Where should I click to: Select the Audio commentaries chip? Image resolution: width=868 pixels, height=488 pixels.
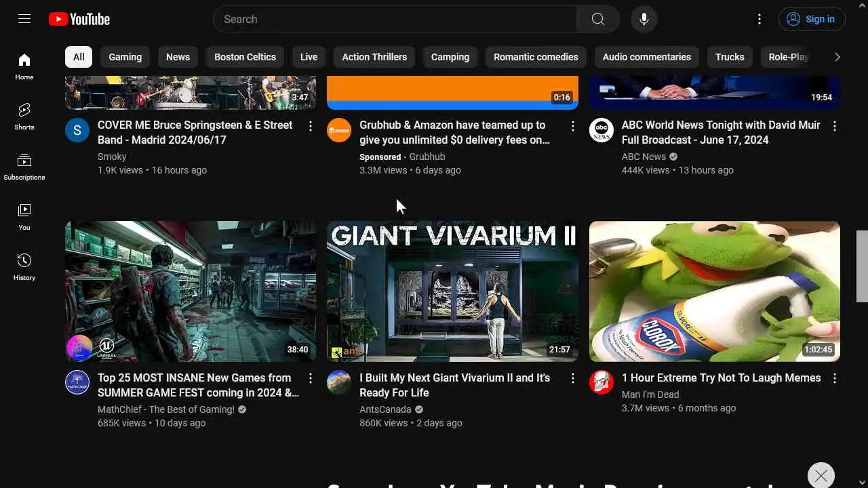tap(647, 57)
